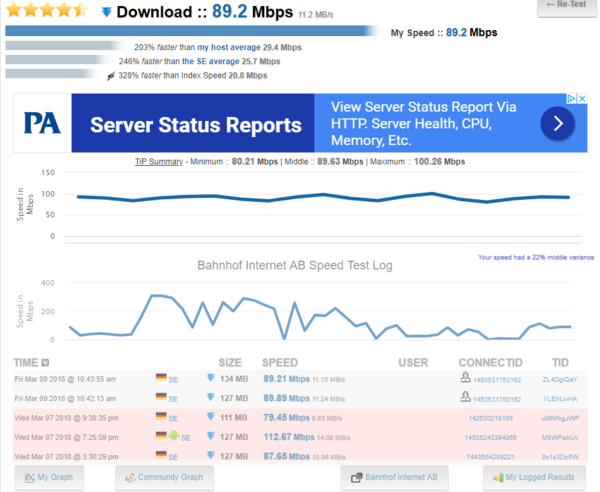Click the user icon beside ConnectID 1450531750162 top row
The height and width of the screenshot is (492, 600).
[465, 379]
